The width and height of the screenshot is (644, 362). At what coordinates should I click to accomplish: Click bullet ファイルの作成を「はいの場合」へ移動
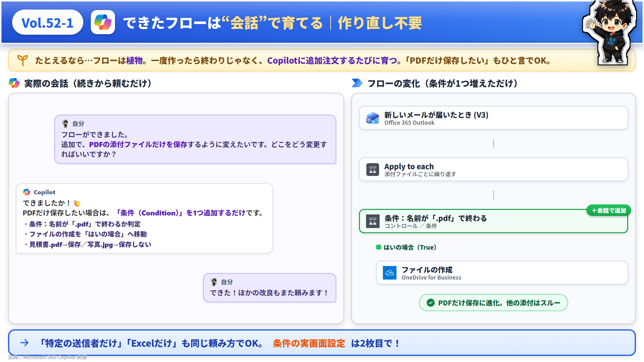(88, 234)
